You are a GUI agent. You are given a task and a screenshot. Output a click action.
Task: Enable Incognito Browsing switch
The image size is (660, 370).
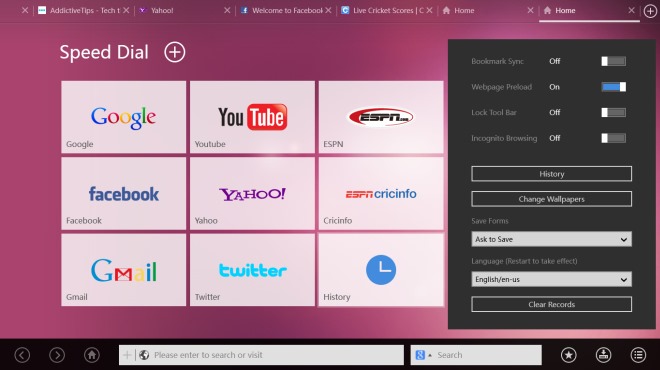613,138
